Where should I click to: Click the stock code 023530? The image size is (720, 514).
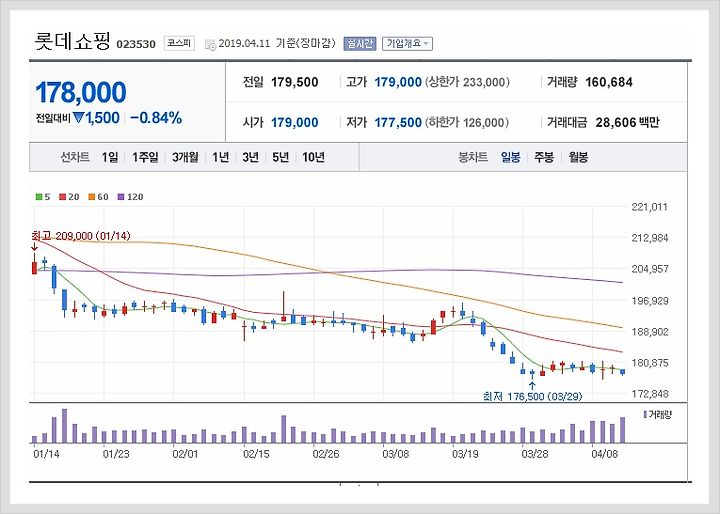point(136,44)
